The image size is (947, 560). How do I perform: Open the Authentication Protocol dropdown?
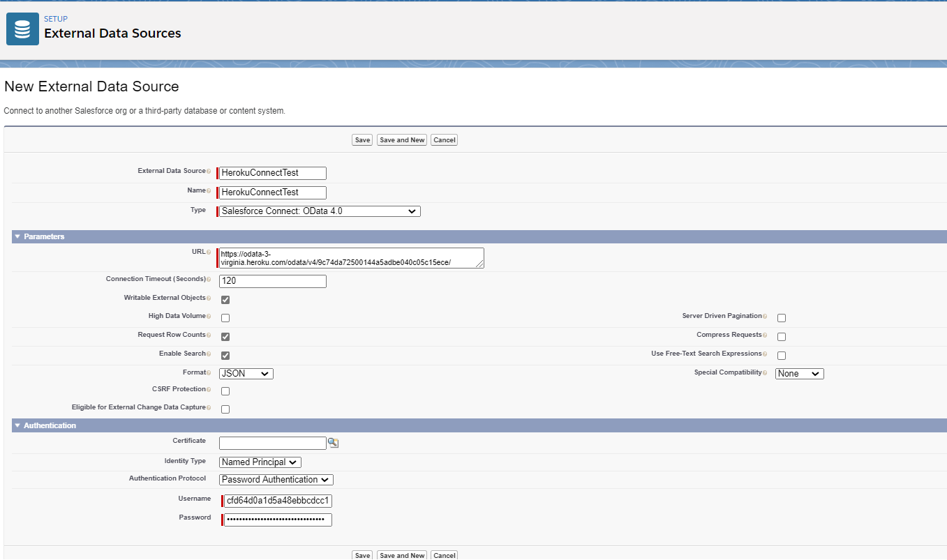[x=276, y=480]
